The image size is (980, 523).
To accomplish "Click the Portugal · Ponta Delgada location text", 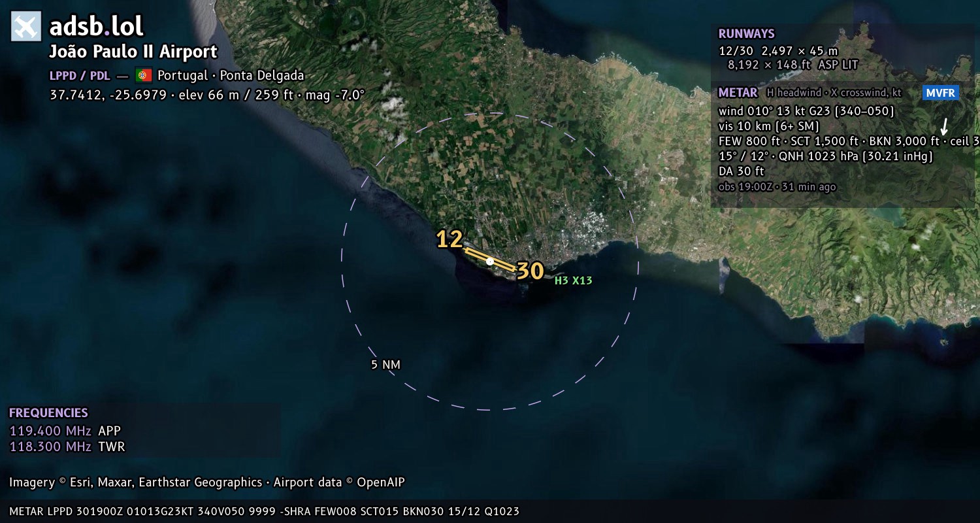I will click(231, 75).
